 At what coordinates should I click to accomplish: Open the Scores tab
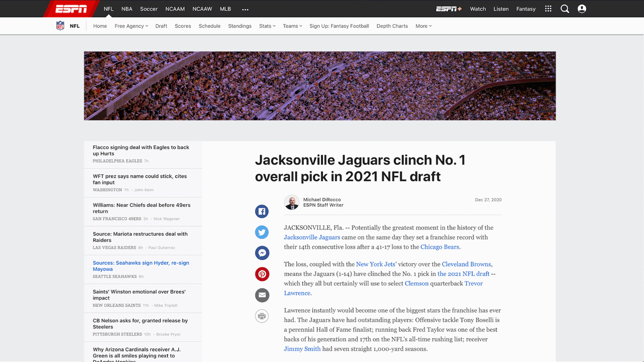coord(183,26)
